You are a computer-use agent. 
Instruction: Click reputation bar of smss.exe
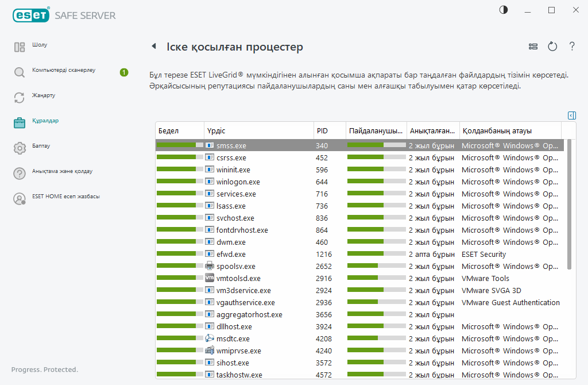179,146
